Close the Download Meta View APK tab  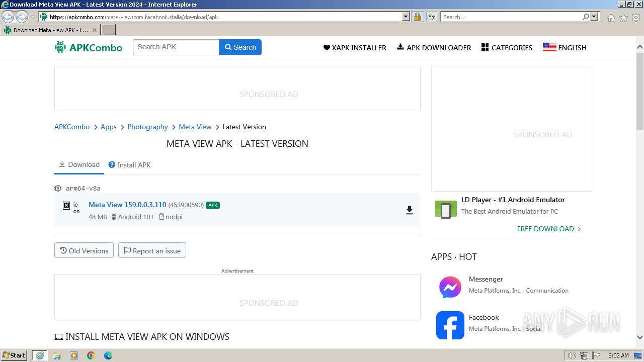(x=94, y=30)
